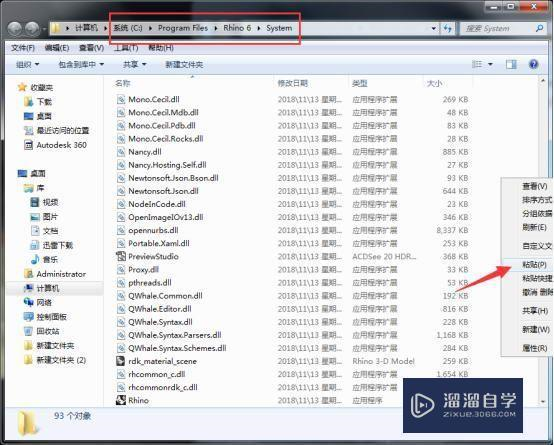Select 音乐 library in sidebar
The height and width of the screenshot is (445, 554).
pos(44,259)
